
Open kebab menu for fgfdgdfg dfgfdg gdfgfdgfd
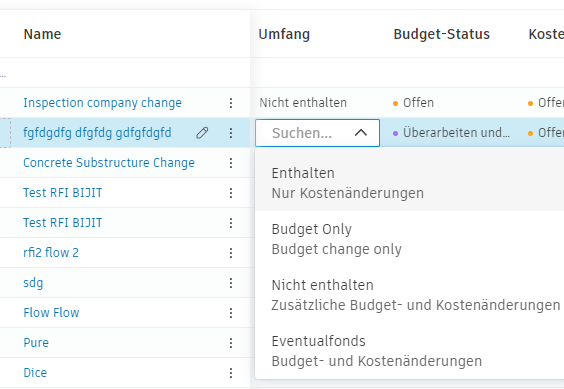click(x=231, y=133)
